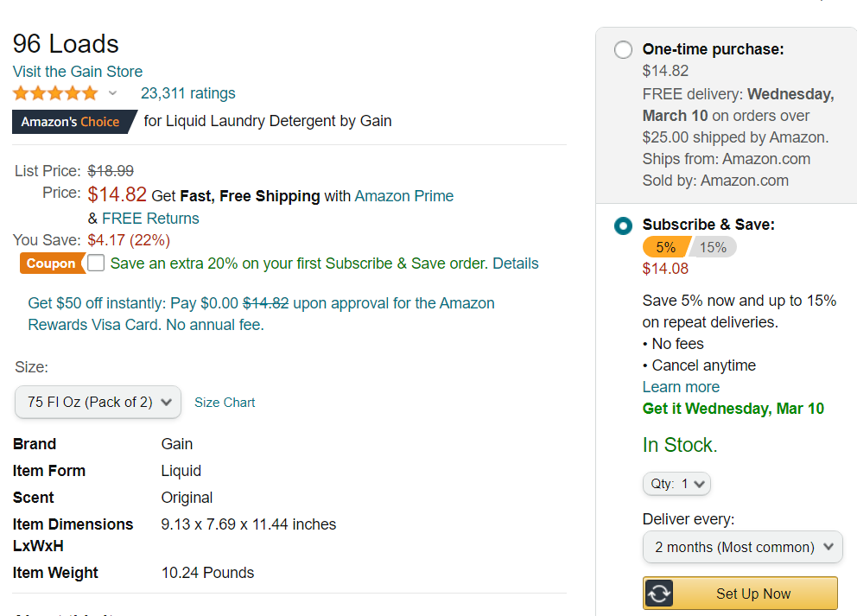Click Learn more about Subscribe & Save
857x616 pixels.
point(681,387)
